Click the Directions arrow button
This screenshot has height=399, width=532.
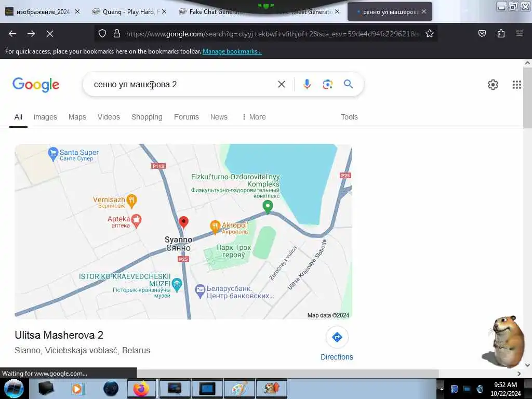337,337
